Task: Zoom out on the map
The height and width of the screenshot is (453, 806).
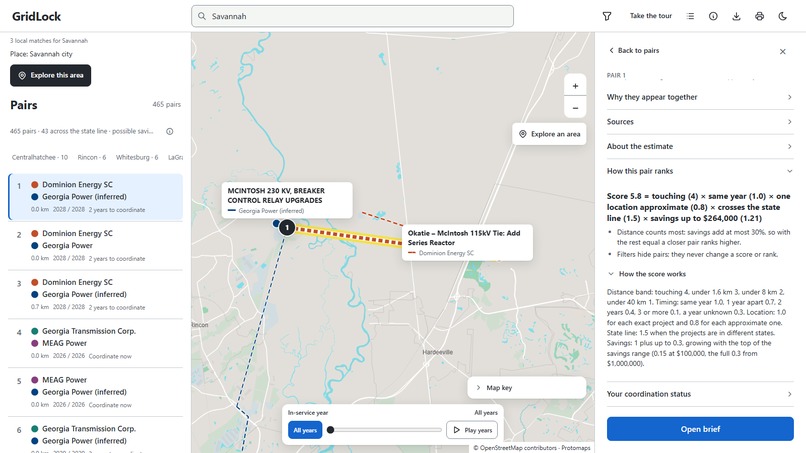Action: coord(575,108)
